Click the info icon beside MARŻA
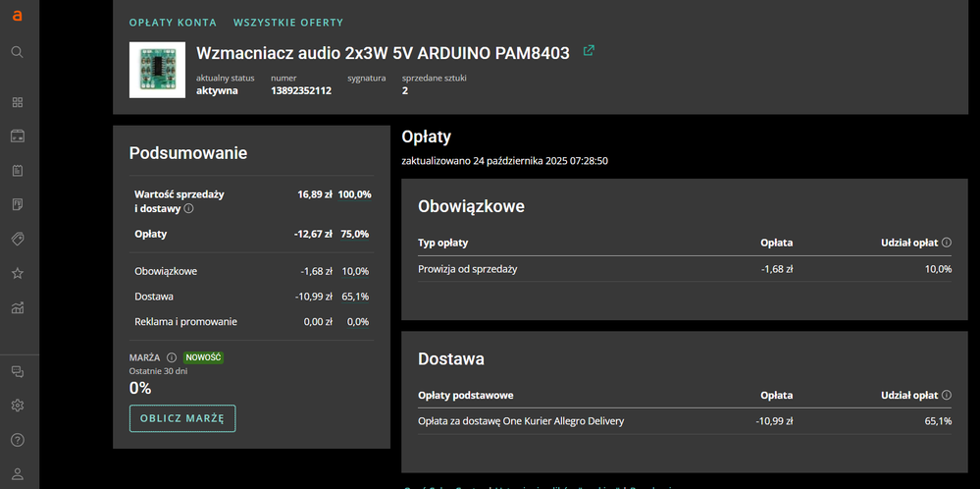This screenshot has height=489, width=980. point(172,358)
